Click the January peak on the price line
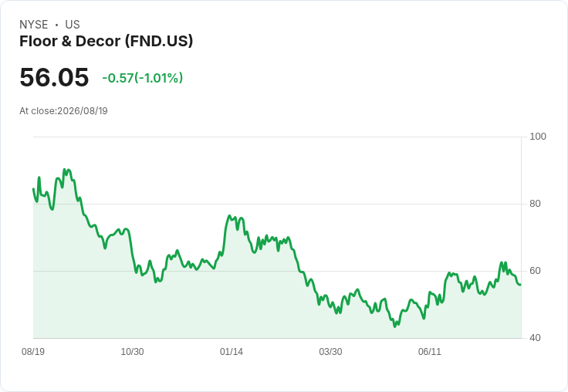This screenshot has height=392, width=568. pyautogui.click(x=229, y=216)
